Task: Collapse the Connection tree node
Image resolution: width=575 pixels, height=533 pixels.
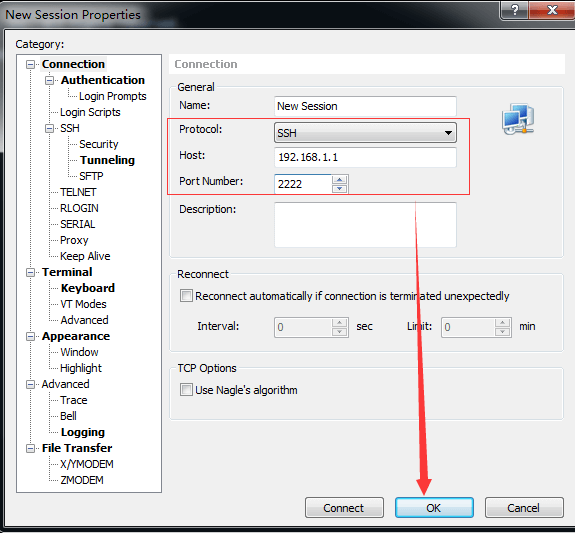Action: (x=30, y=65)
